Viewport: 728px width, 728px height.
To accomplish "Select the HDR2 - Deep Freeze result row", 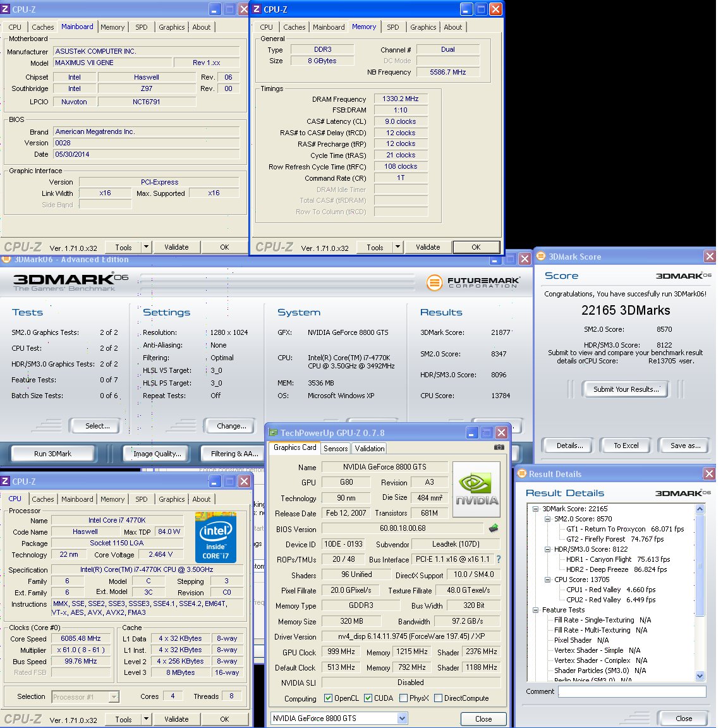I will point(617,569).
